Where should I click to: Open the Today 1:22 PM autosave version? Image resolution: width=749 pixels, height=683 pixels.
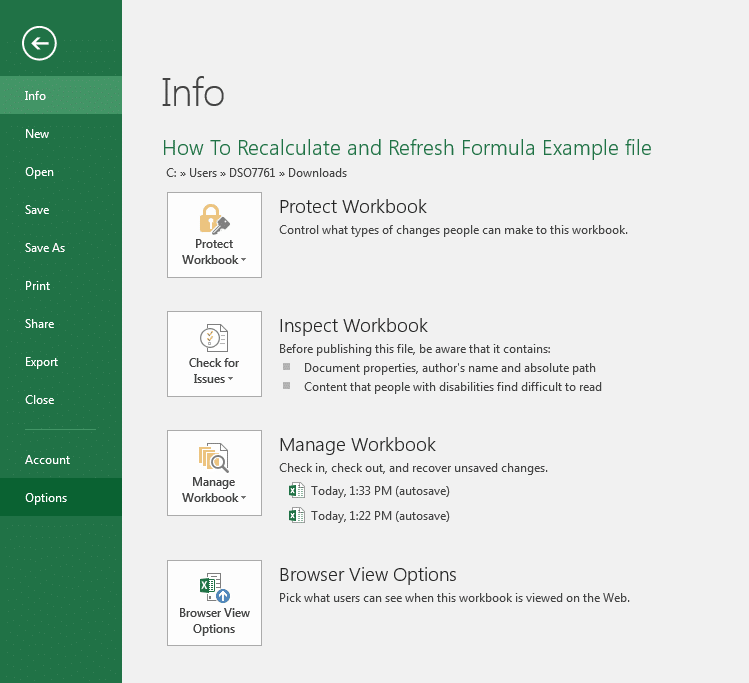380,516
